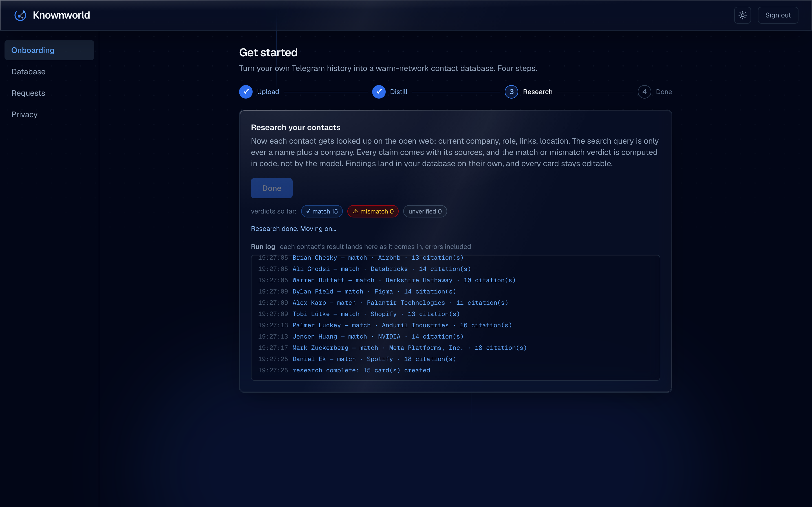
Task: Open the Database sidebar section
Action: coord(49,72)
